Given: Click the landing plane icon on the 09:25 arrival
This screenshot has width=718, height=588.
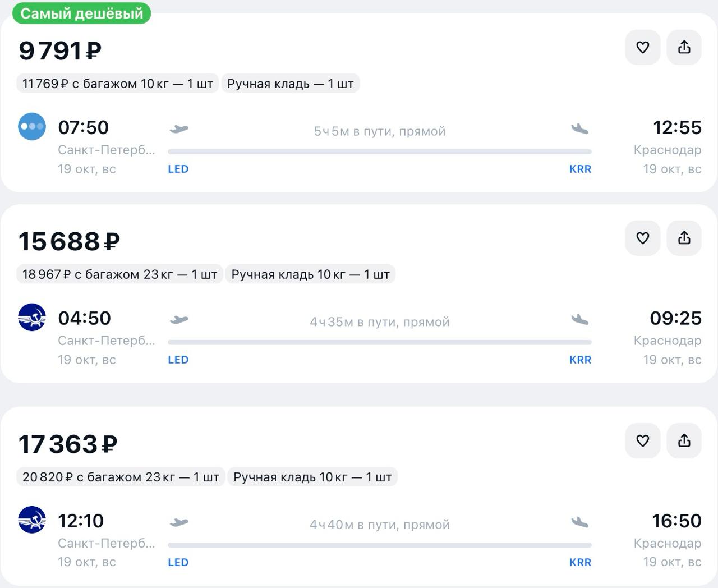Looking at the screenshot, I should tap(579, 320).
